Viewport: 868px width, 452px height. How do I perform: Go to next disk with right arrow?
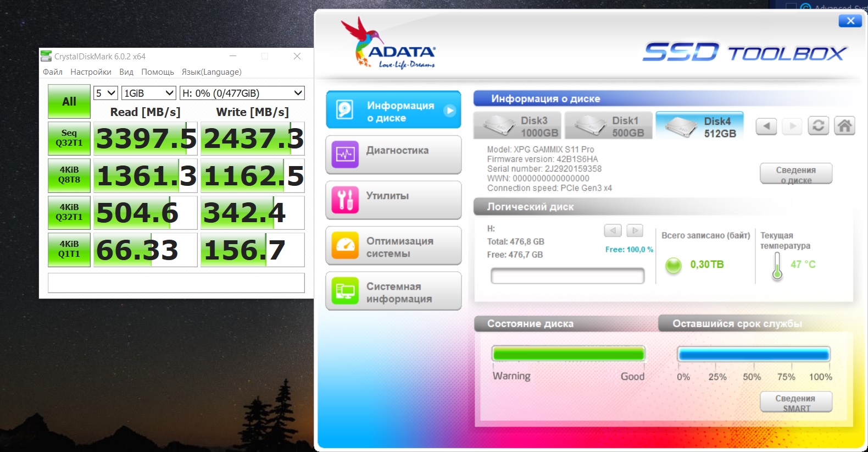[792, 126]
